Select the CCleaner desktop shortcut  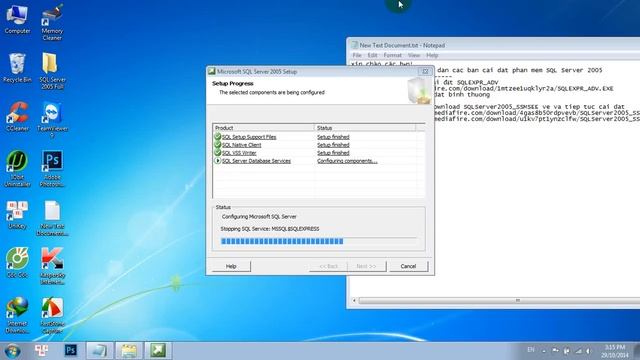tap(17, 117)
